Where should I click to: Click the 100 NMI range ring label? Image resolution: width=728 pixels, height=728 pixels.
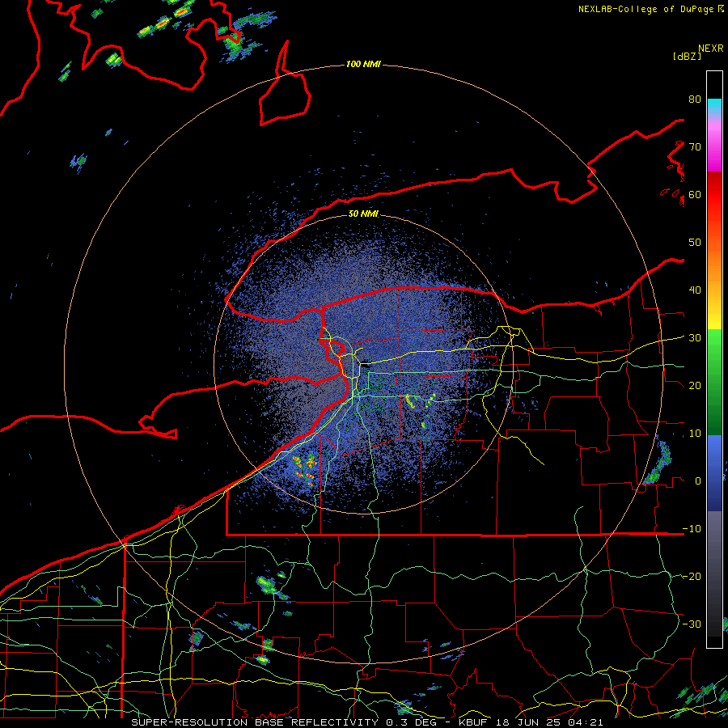pos(363,64)
